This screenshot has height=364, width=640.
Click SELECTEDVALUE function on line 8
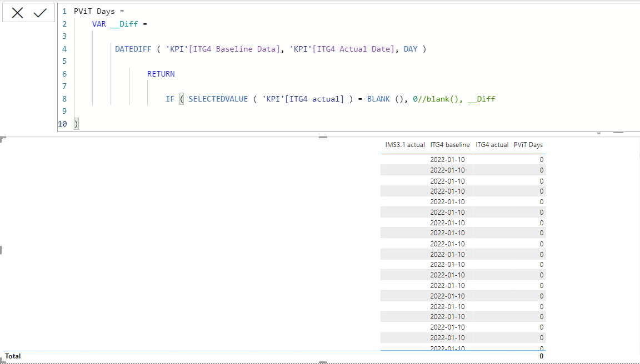[x=218, y=99]
